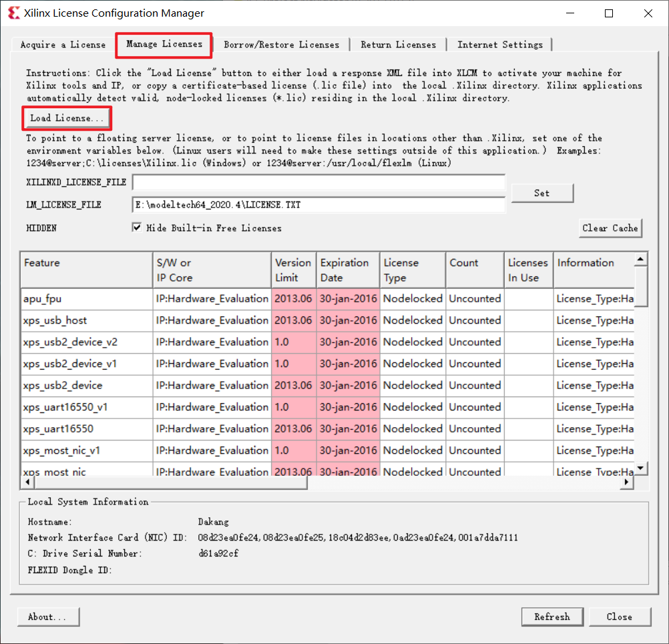Click xps_usb_host expiration date cell
The image size is (669, 644).
click(x=348, y=321)
